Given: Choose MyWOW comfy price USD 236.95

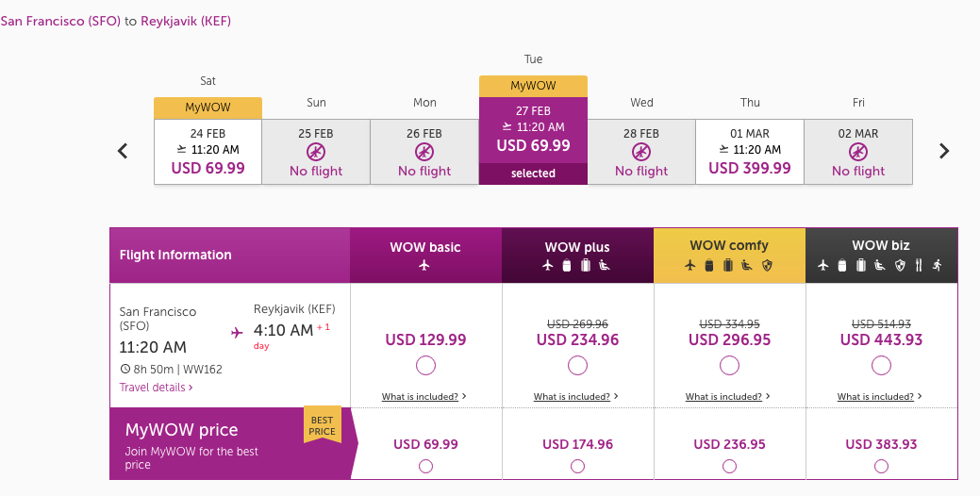Looking at the screenshot, I should [729, 466].
